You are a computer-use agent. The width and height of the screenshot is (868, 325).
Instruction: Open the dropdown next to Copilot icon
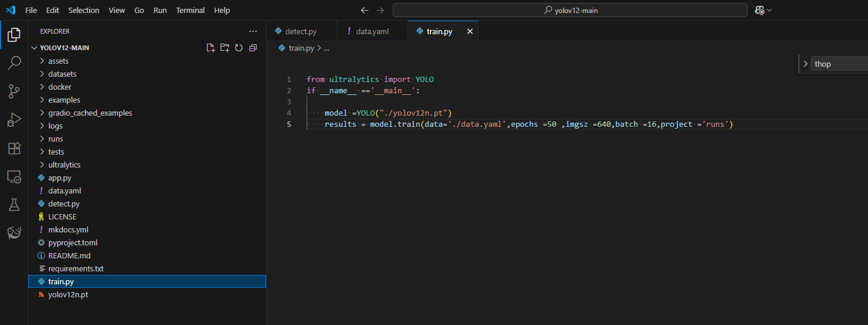(x=770, y=10)
